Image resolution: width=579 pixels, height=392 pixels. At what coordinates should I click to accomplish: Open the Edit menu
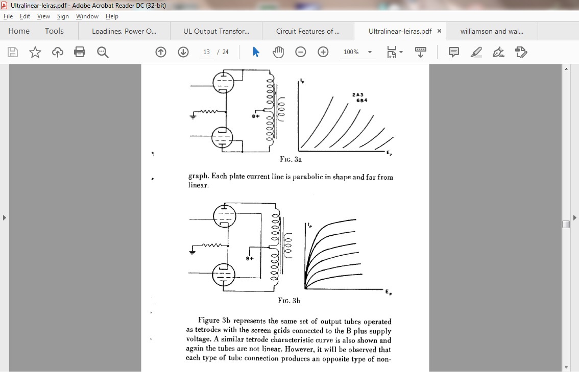click(25, 16)
